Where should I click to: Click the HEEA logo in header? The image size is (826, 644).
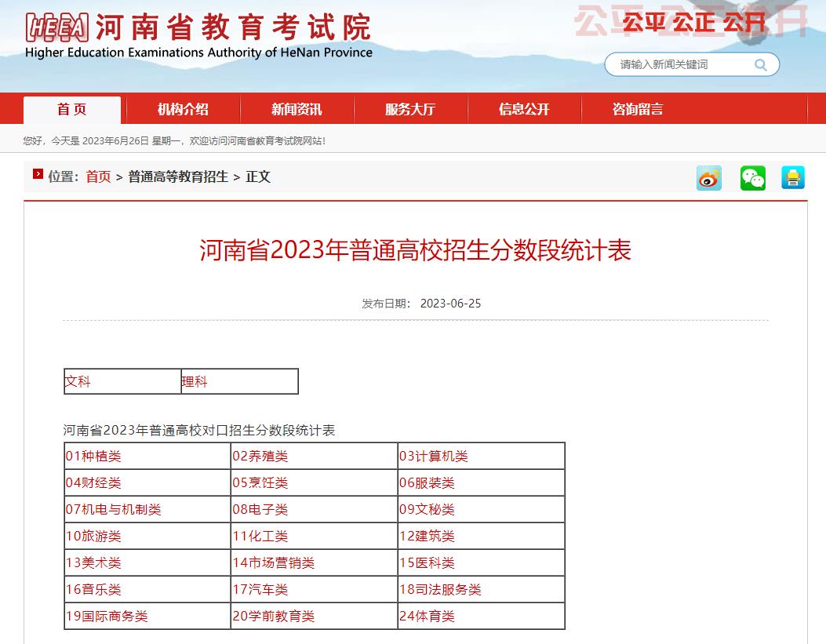[57, 27]
